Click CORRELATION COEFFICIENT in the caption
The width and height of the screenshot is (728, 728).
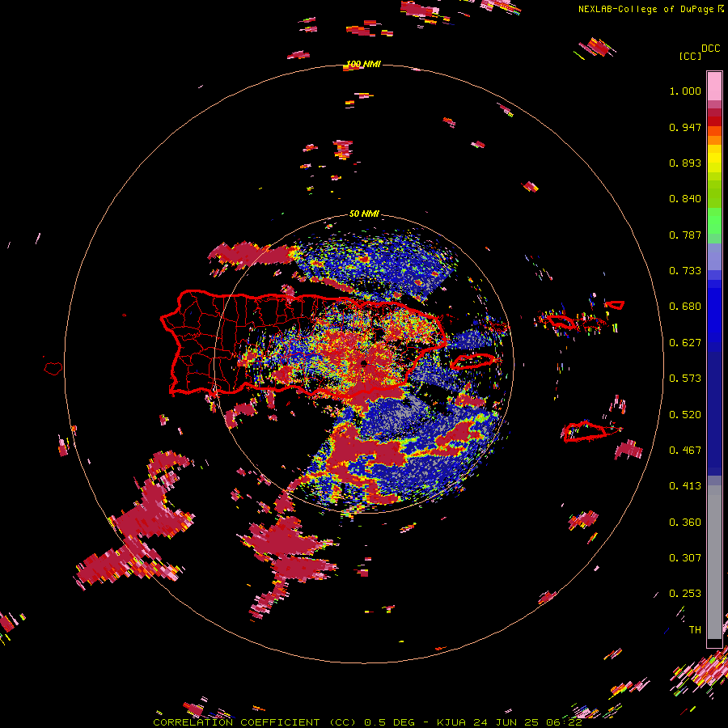(236, 722)
